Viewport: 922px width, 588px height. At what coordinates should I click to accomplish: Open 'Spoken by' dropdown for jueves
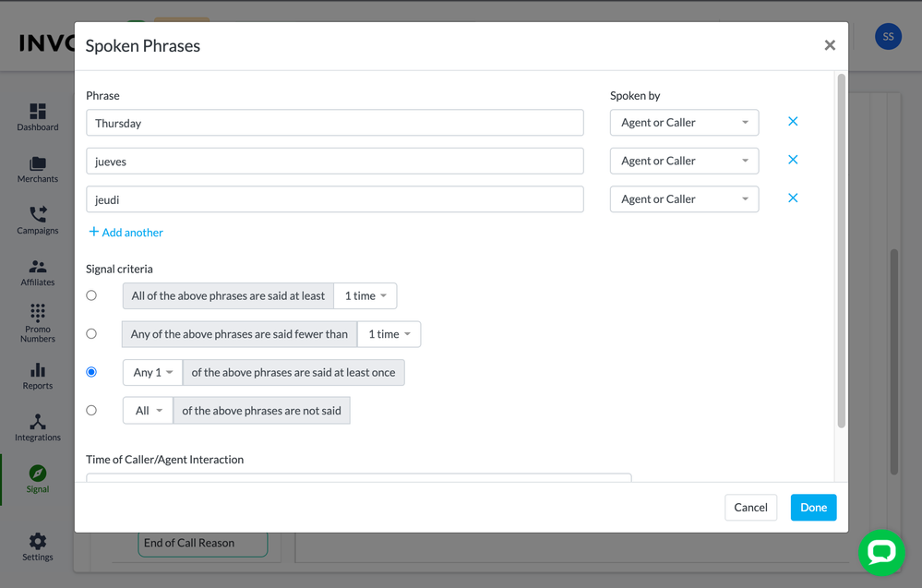tap(684, 161)
